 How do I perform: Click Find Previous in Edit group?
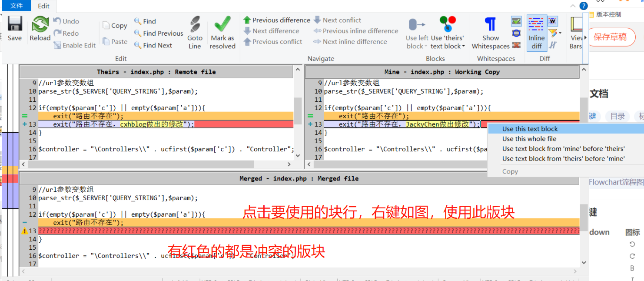pyautogui.click(x=159, y=33)
